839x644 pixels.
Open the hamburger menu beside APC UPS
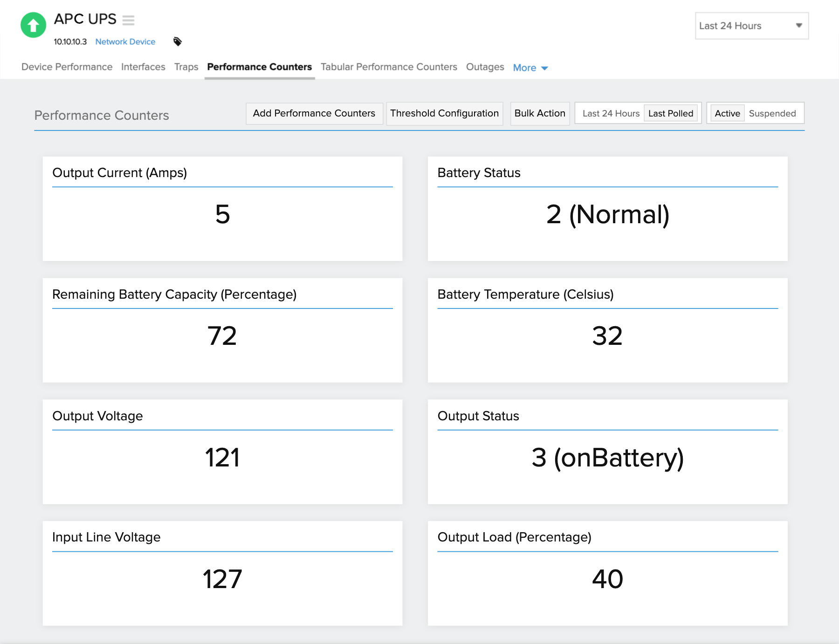[129, 21]
